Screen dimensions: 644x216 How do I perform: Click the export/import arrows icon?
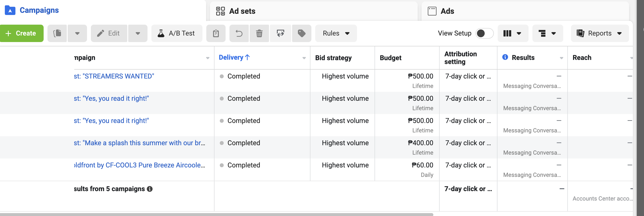(x=281, y=33)
